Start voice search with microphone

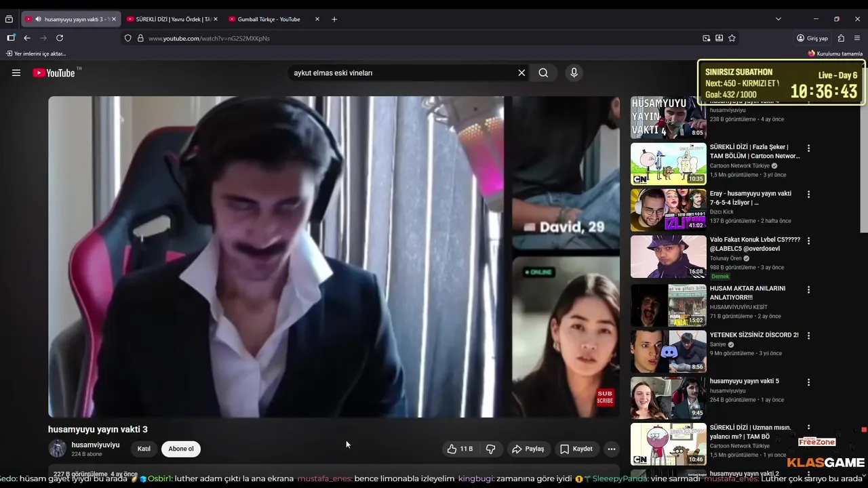(x=574, y=73)
